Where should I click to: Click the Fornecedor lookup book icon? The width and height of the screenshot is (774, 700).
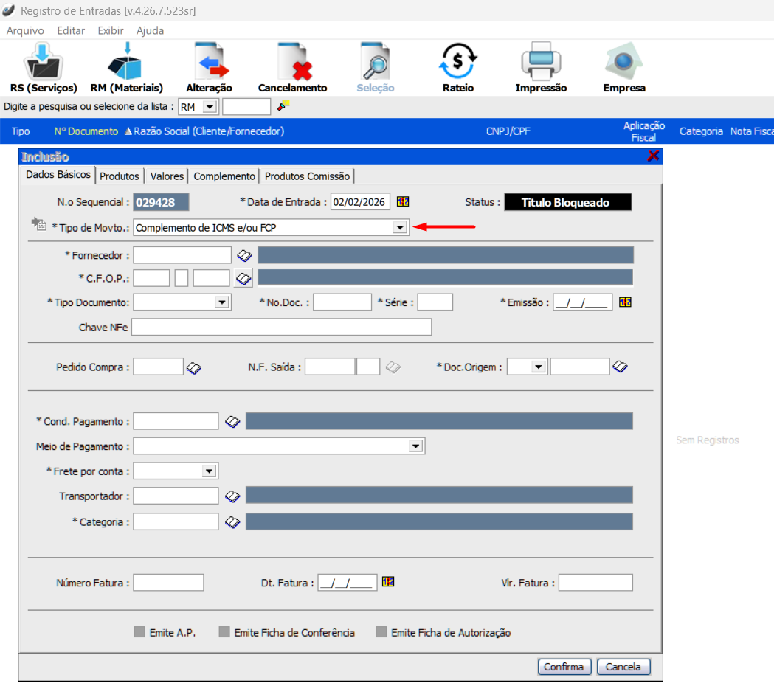click(x=244, y=256)
